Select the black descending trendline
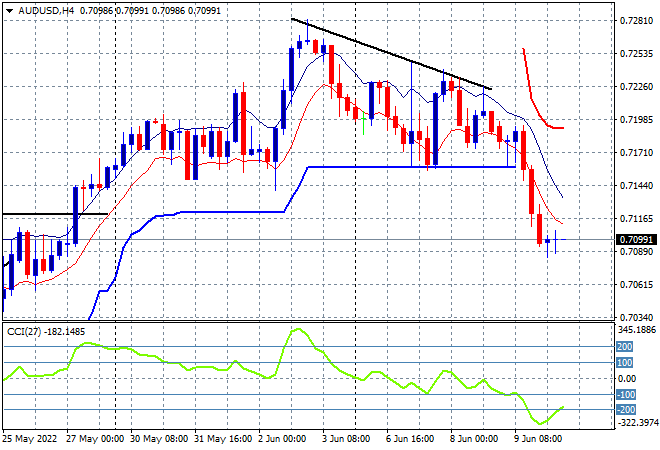The height and width of the screenshot is (450, 660). click(391, 54)
